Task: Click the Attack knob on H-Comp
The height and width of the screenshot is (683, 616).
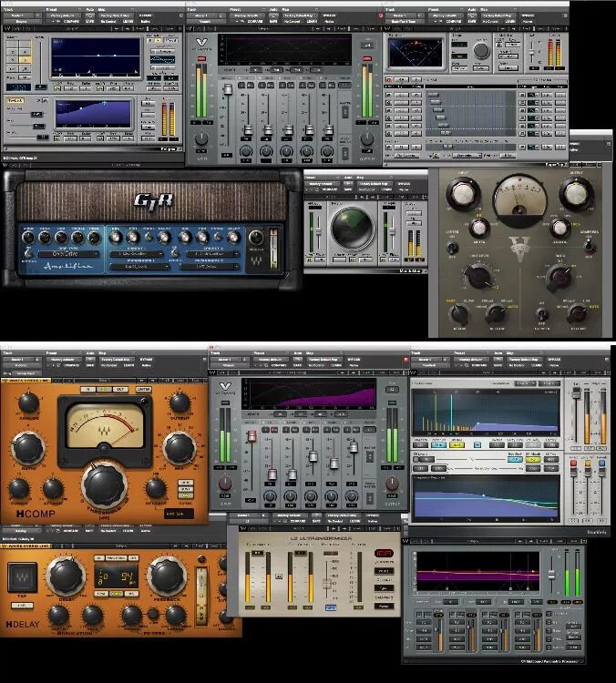Action: pos(53,489)
